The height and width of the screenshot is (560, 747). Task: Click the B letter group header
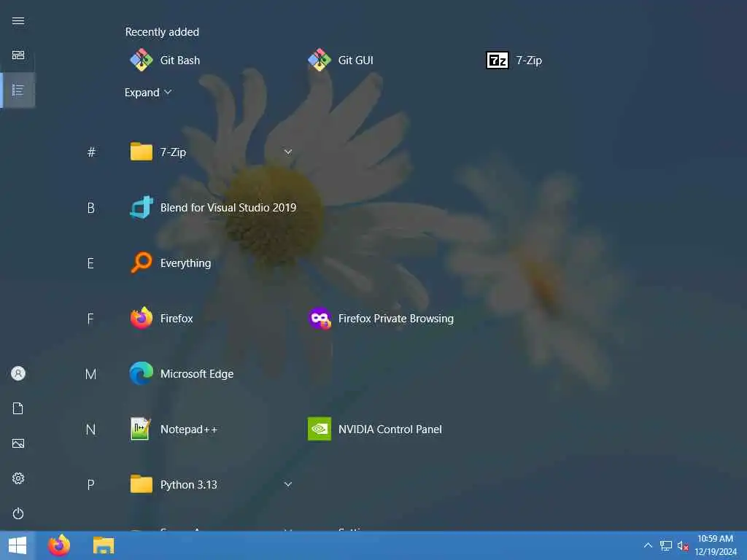91,208
